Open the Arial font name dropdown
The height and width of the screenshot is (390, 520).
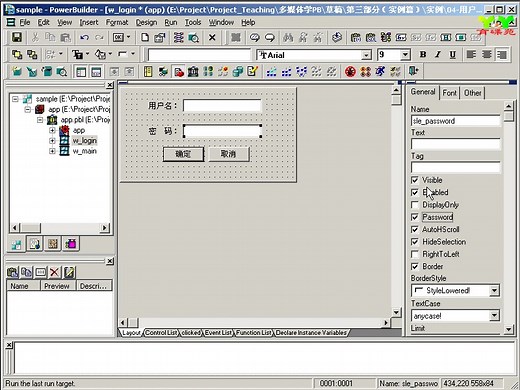point(366,55)
